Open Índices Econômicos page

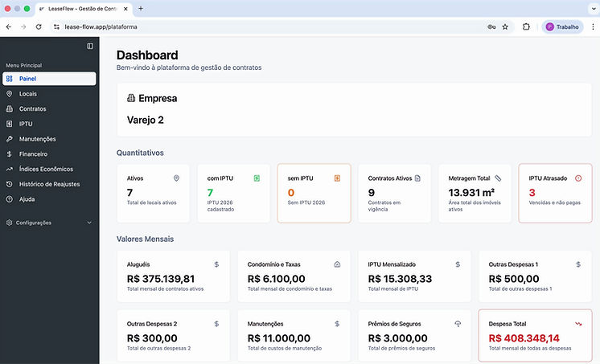click(49, 169)
